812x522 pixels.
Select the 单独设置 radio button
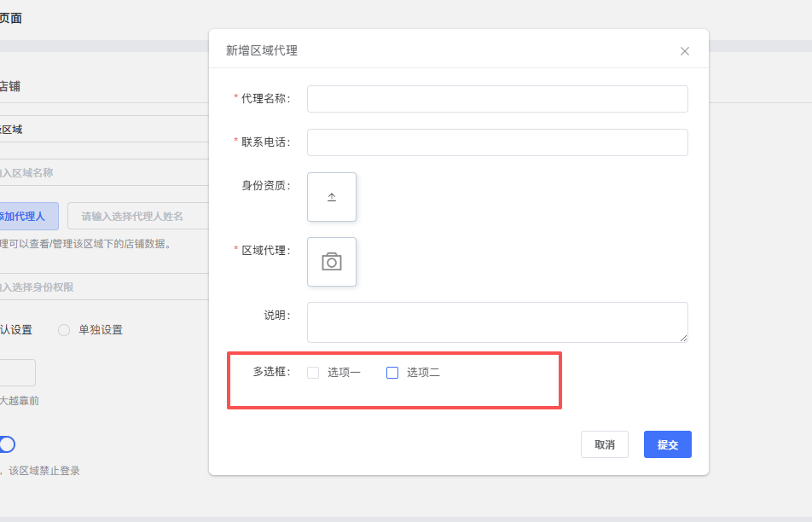[64, 330]
